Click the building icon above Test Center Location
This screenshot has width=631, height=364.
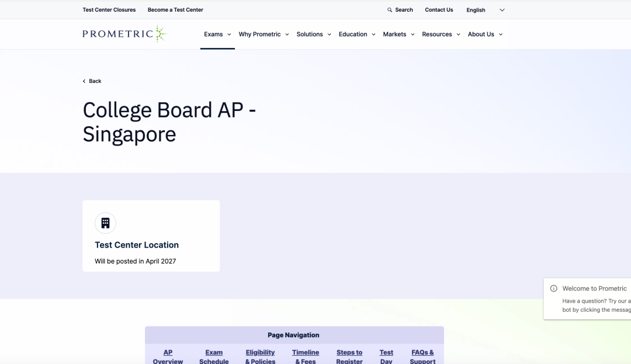pos(105,223)
